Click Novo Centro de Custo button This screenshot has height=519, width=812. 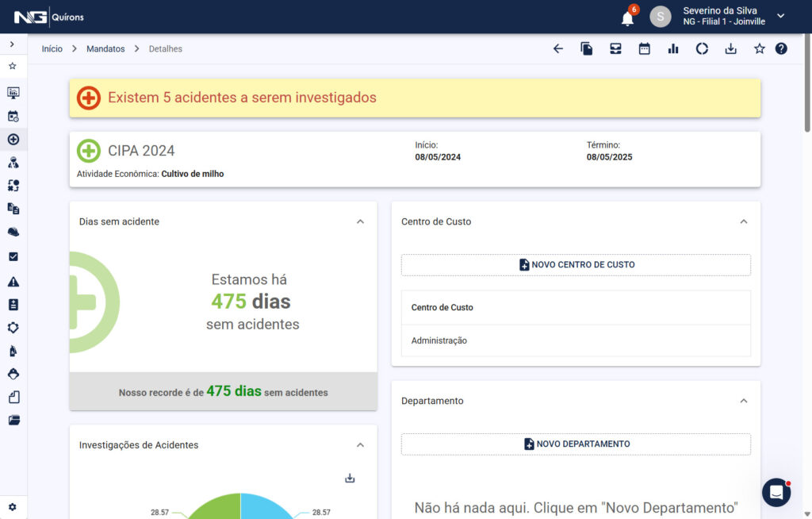(x=576, y=264)
